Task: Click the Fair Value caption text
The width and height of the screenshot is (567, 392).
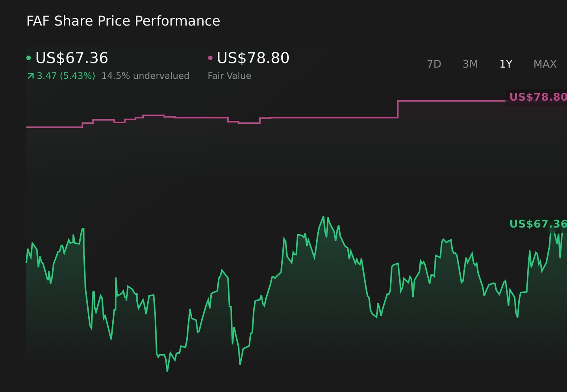Action: pos(230,76)
